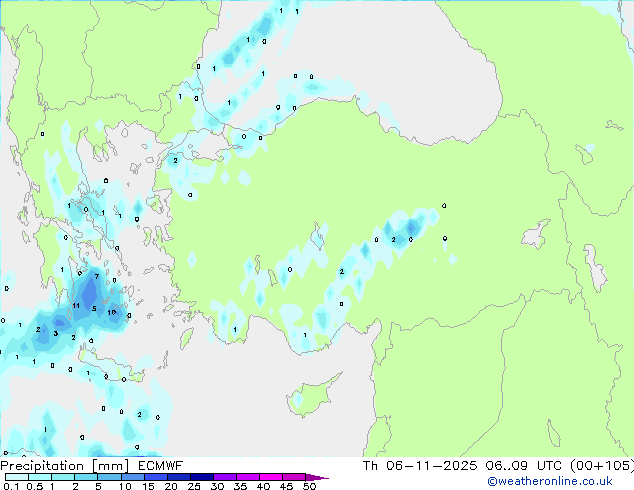
Task: Click the 'Precipitation' title text
Action: 42,466
